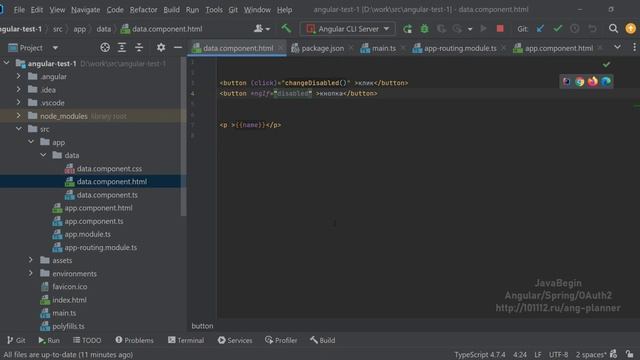Screen dimensions: 640x360
Task: Click the inspection green checkmark in editor
Action: click(606, 64)
